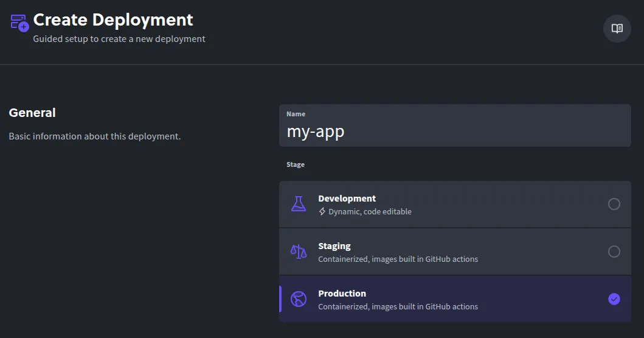Screen dimensions: 644x338
Task: Click the Create Deployment server icon
Action: 19,23
